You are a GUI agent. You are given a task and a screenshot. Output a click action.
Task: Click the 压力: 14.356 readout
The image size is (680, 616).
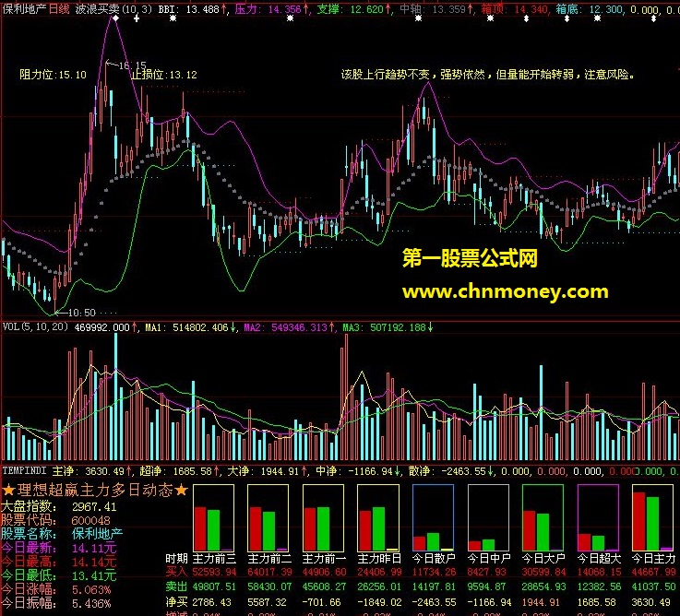click(271, 8)
